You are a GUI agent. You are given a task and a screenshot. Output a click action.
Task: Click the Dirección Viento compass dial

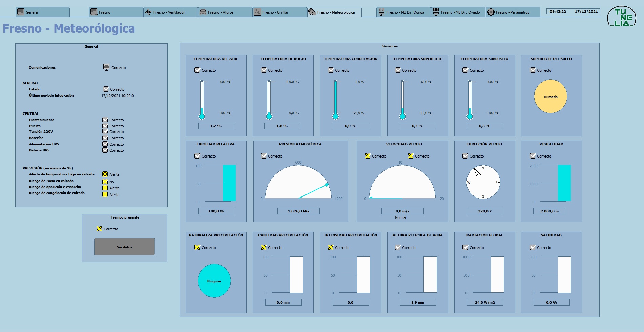[x=483, y=182]
